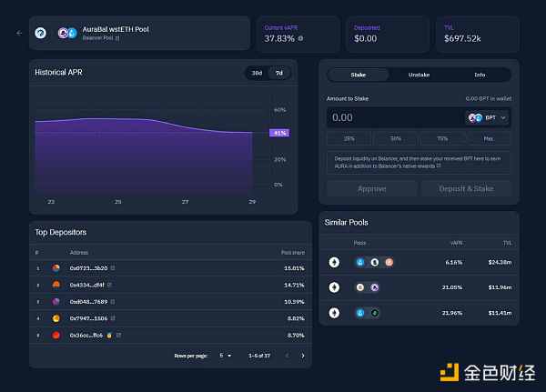The width and height of the screenshot is (546, 392).
Task: Set stake amount to Max
Action: (488, 138)
